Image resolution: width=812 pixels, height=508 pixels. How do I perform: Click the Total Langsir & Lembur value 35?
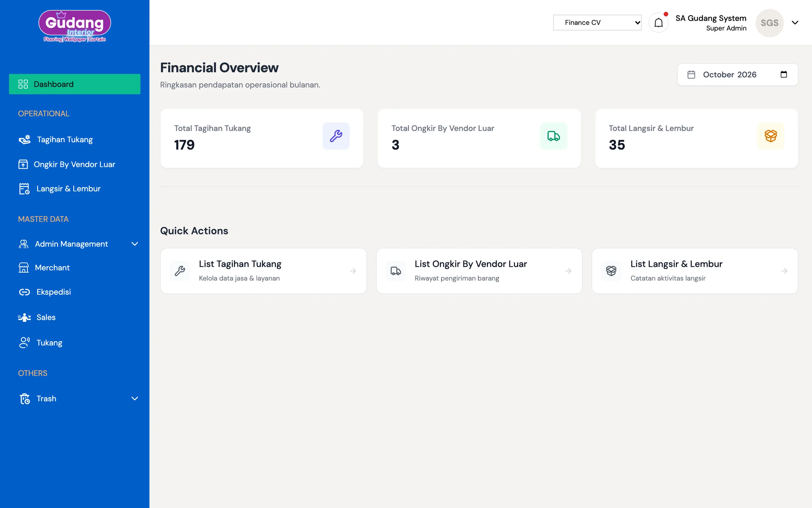(617, 145)
